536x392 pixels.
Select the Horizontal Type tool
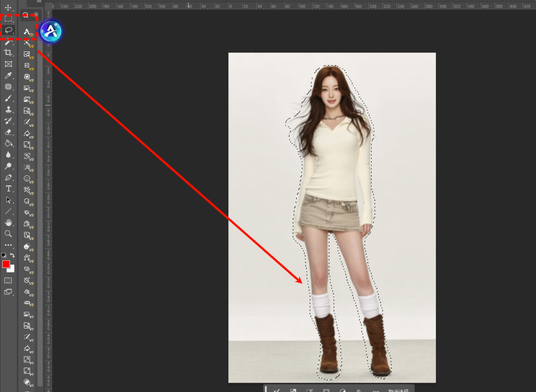point(8,188)
